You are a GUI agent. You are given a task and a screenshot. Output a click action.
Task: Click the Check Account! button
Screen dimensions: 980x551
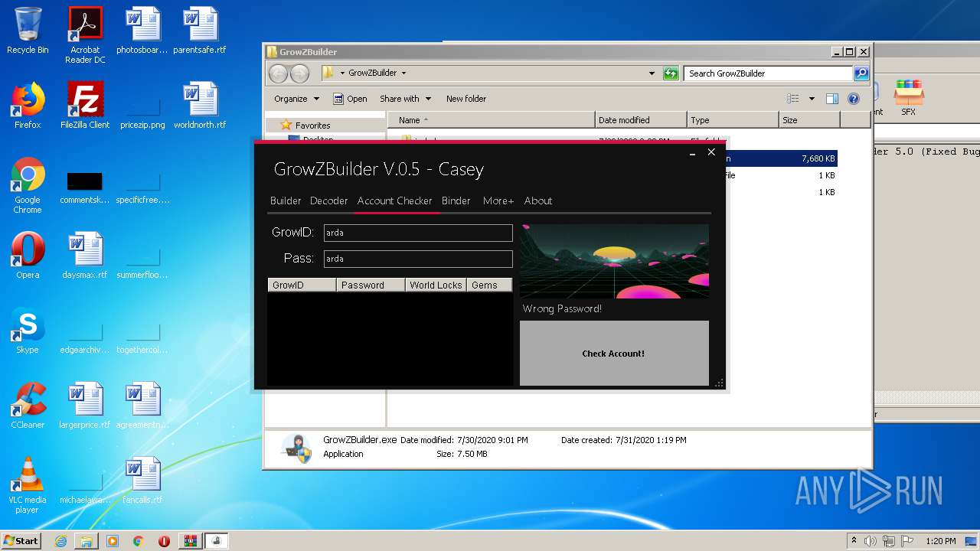(614, 354)
